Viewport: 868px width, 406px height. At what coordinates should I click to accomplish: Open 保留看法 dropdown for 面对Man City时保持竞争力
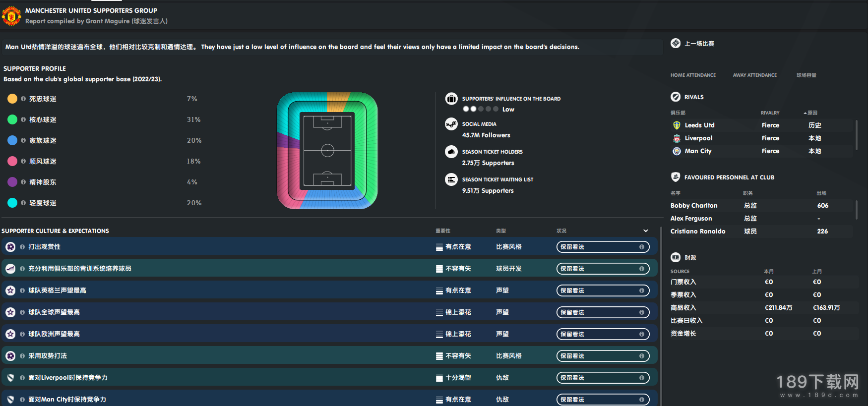pos(603,400)
